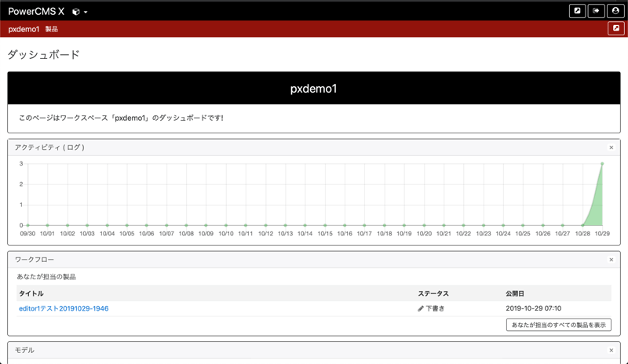628x364 pixels.
Task: Click the 10/29 data point on activity chart
Action: click(x=602, y=164)
